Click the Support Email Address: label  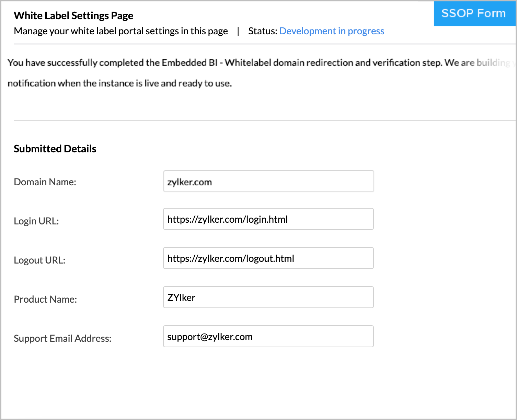(62, 338)
